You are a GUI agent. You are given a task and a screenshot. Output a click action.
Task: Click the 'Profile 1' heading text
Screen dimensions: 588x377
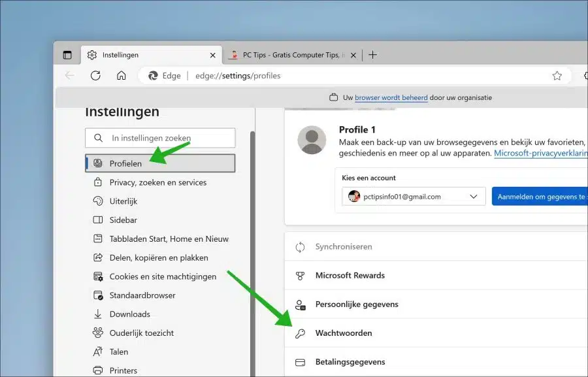click(357, 129)
